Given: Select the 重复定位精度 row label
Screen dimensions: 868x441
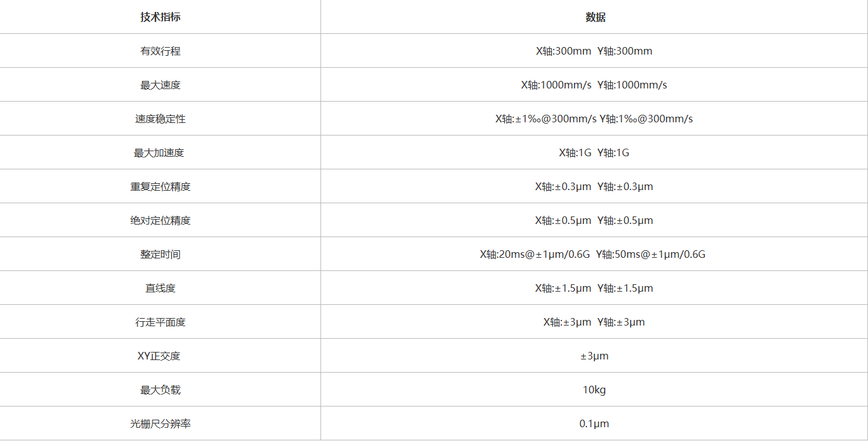Looking at the screenshot, I should [160, 186].
